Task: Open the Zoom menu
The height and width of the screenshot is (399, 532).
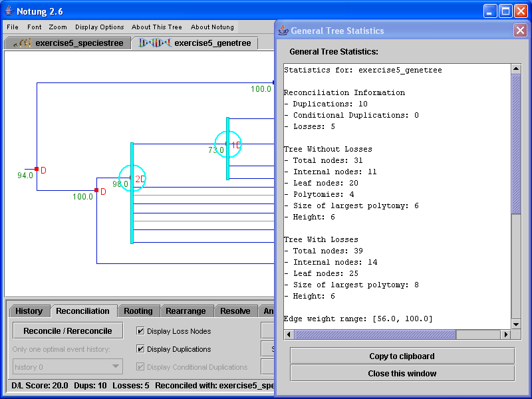Action: 58,27
